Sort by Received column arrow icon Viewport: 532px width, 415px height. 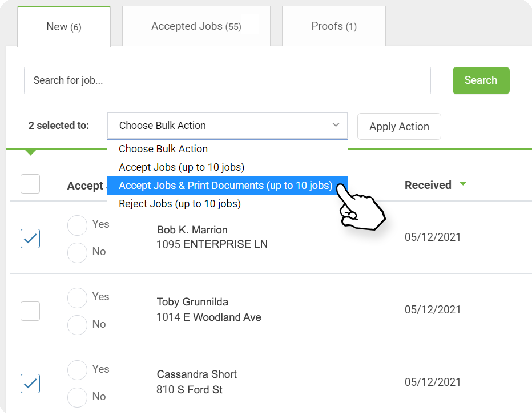click(x=463, y=184)
